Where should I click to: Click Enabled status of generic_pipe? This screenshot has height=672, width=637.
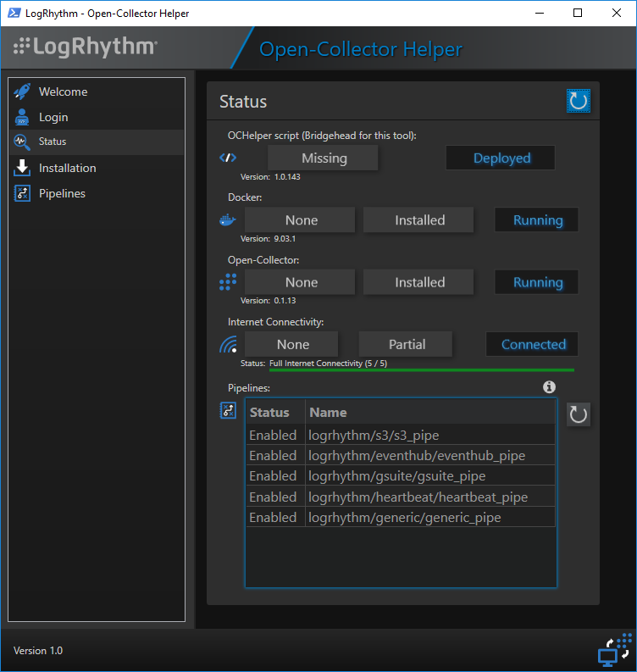click(273, 517)
